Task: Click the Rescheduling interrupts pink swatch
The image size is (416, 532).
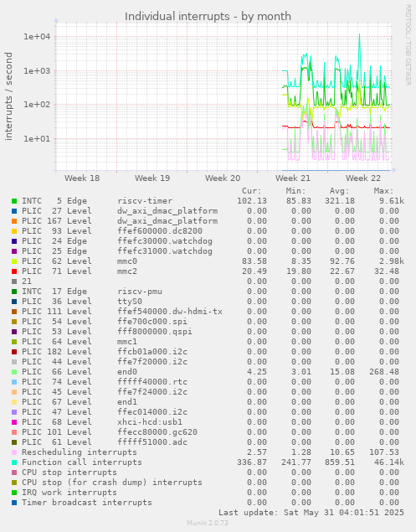Action: point(14,452)
